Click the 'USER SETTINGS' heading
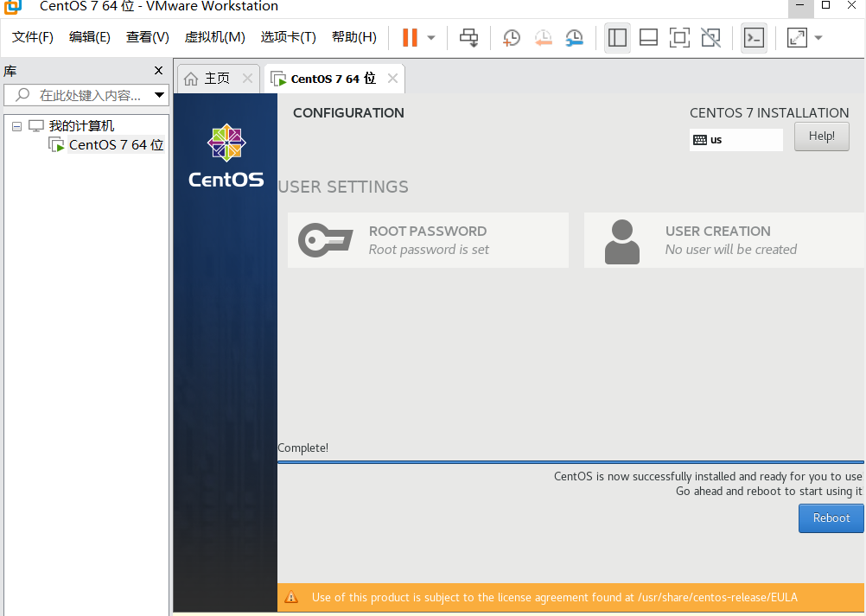The image size is (866, 616). click(343, 187)
